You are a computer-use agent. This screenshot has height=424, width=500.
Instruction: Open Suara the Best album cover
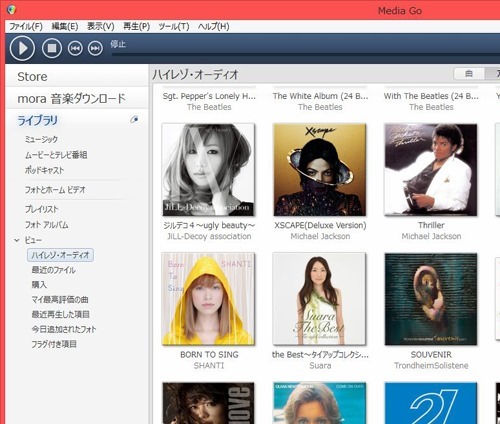319,299
